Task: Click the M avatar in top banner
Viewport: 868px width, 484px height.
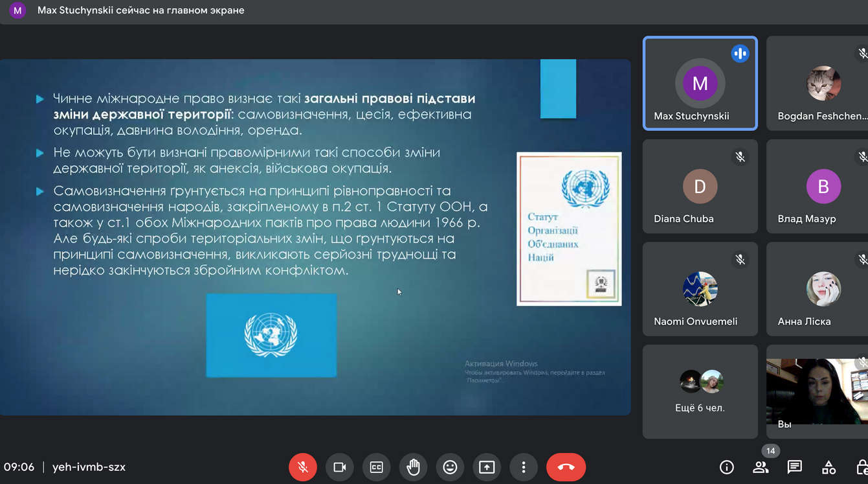Action: click(17, 10)
